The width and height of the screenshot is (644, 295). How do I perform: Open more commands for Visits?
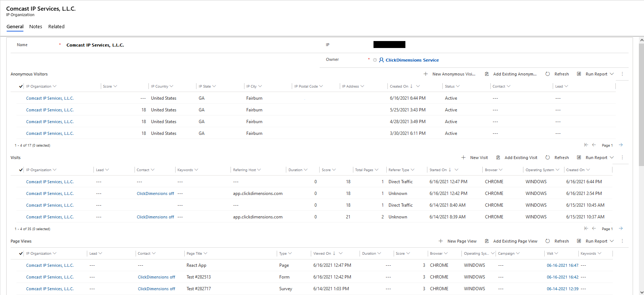(x=622, y=158)
